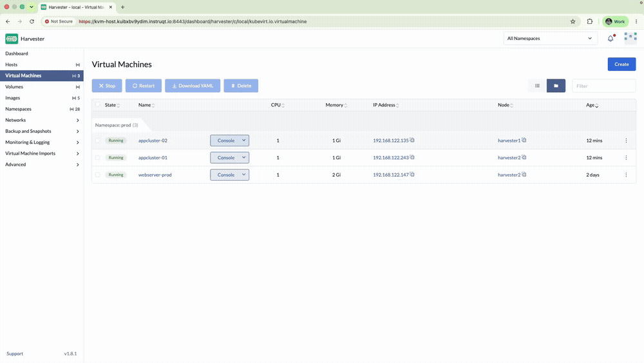This screenshot has height=363, width=644.
Task: Expand Console options for appcluster-02
Action: [243, 141]
